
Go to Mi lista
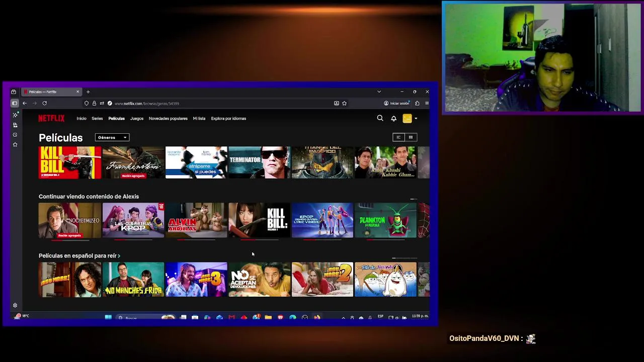(199, 119)
